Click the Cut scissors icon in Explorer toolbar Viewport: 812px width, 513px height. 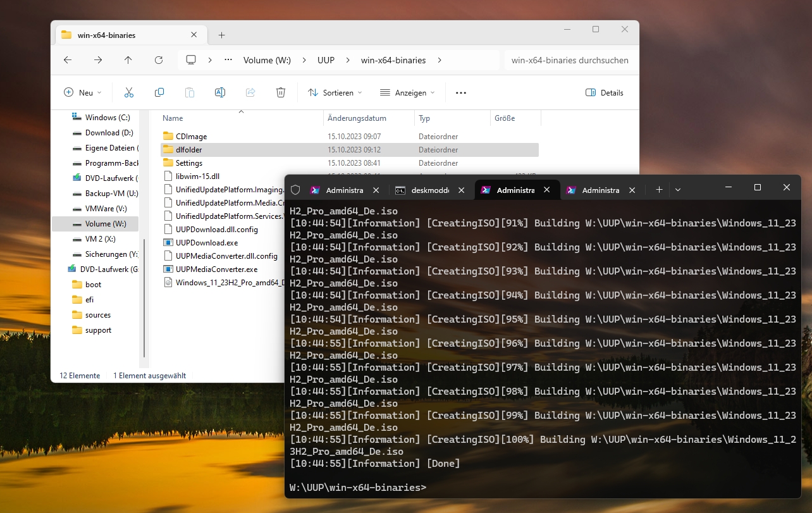click(x=129, y=92)
